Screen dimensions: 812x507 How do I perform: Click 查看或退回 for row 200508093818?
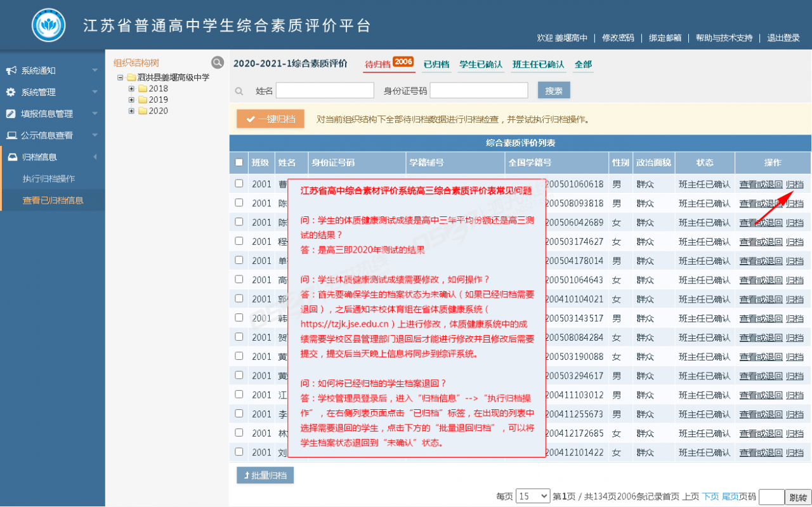tap(761, 204)
